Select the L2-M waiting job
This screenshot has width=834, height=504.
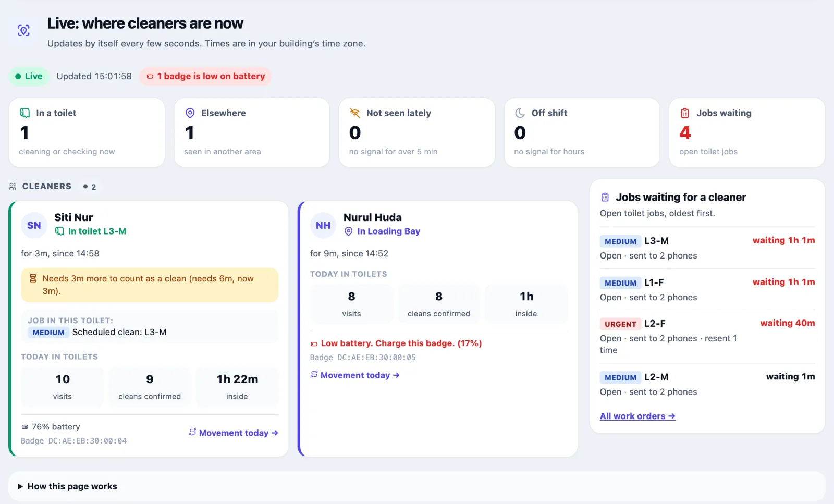click(x=707, y=384)
